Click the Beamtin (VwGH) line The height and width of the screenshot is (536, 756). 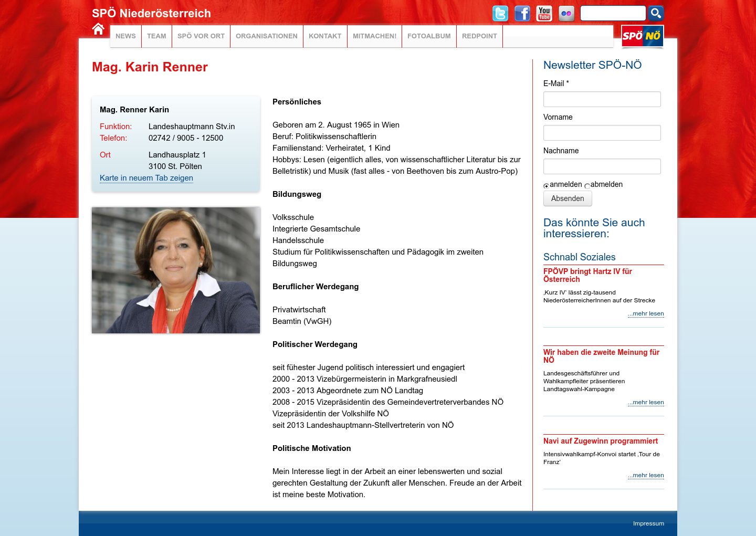tap(302, 321)
